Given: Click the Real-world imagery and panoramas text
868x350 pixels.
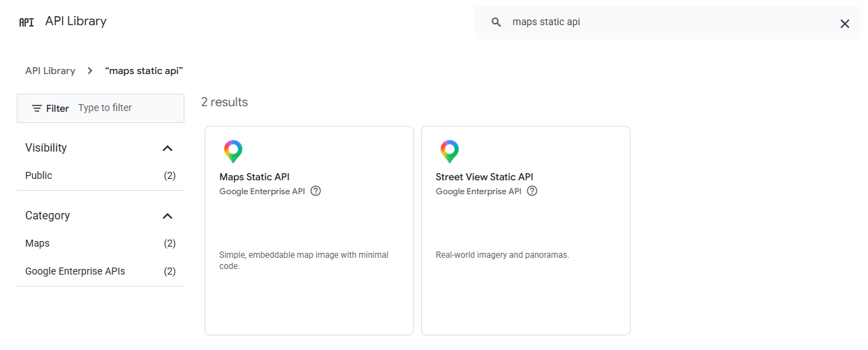Looking at the screenshot, I should [x=503, y=255].
